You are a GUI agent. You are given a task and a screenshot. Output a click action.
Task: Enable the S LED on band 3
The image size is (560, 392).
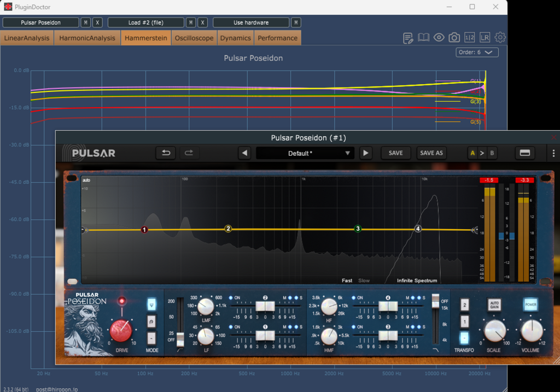coord(419,327)
